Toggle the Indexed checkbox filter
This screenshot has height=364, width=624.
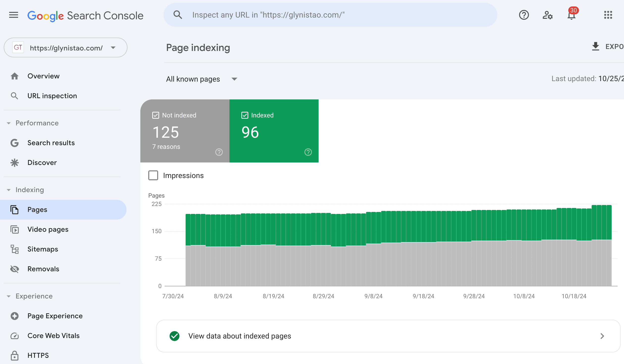click(x=245, y=115)
